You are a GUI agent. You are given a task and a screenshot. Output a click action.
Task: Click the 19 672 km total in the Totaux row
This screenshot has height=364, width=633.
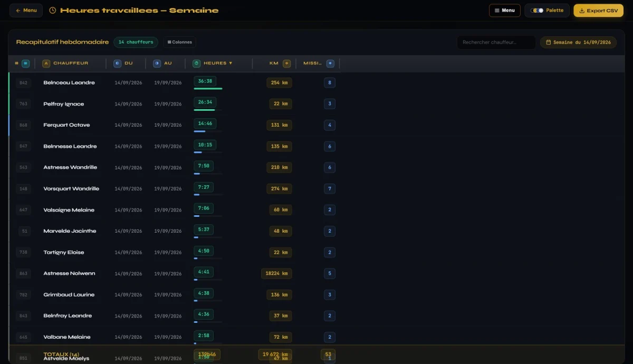coord(275,355)
